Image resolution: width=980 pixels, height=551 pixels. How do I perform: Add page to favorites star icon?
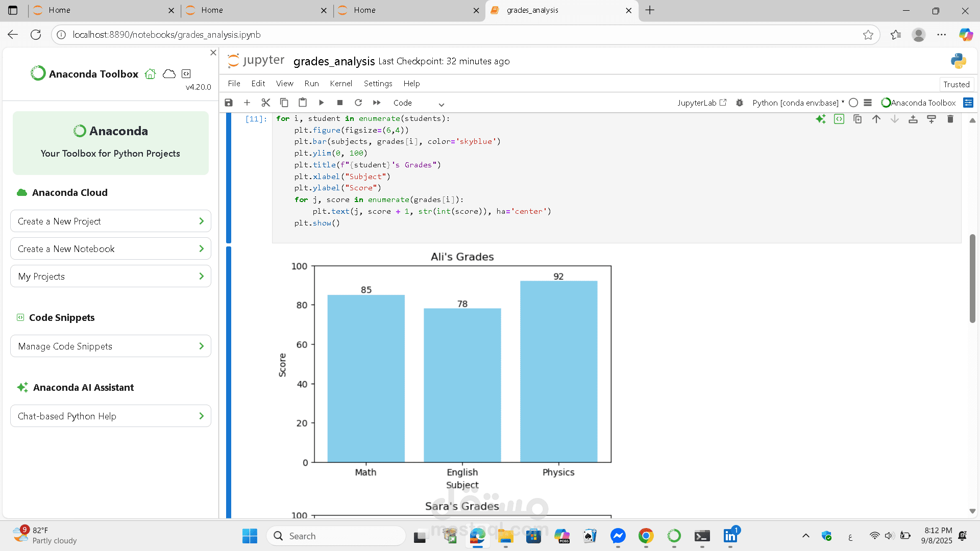pyautogui.click(x=868, y=35)
